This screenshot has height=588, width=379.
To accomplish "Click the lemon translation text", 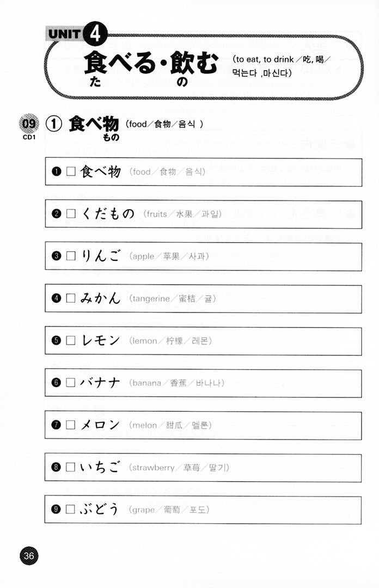I will (x=171, y=341).
